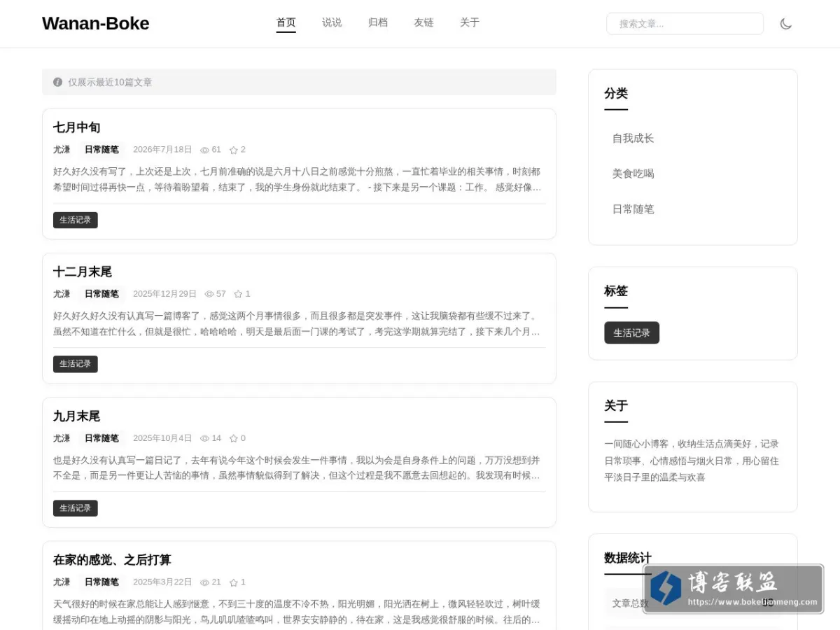The image size is (840, 630).
Task: Click the date 2026年7月18日
Action: (162, 150)
